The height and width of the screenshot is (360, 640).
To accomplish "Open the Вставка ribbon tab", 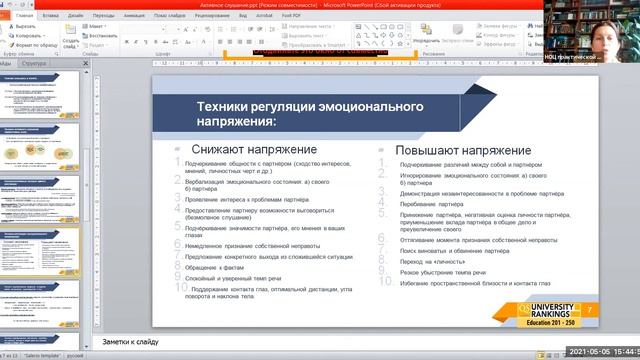I will (x=50, y=16).
